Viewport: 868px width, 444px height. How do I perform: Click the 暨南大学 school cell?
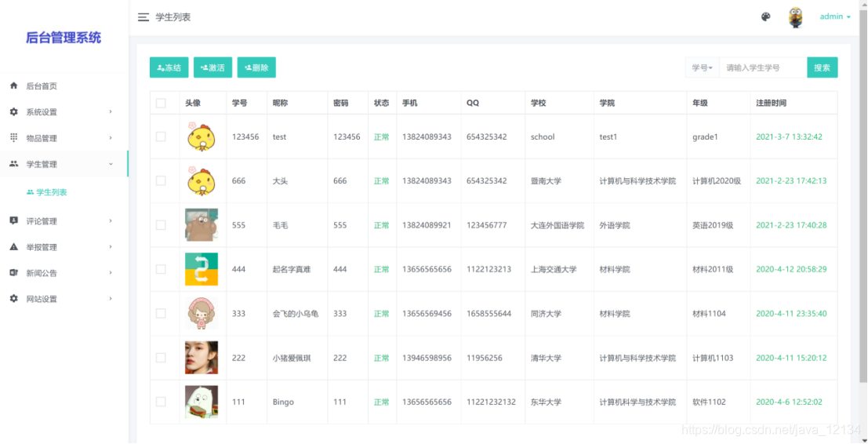tap(546, 181)
